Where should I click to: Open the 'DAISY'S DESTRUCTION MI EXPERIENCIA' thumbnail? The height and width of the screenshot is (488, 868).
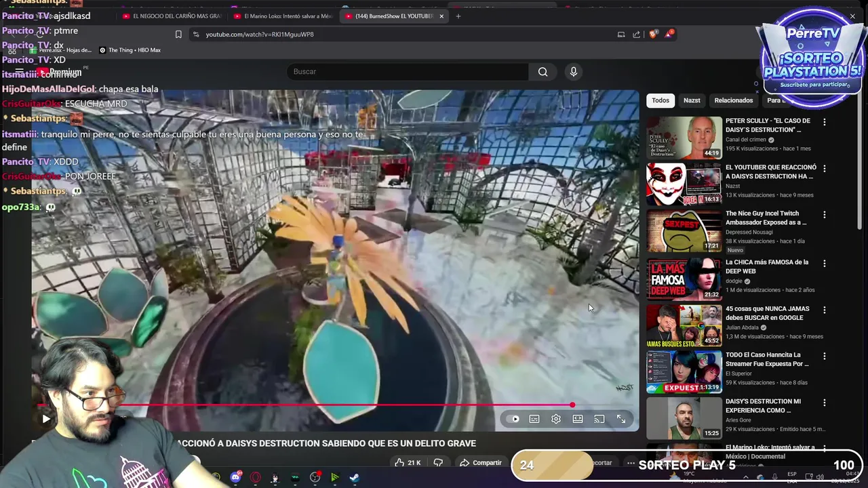(684, 418)
